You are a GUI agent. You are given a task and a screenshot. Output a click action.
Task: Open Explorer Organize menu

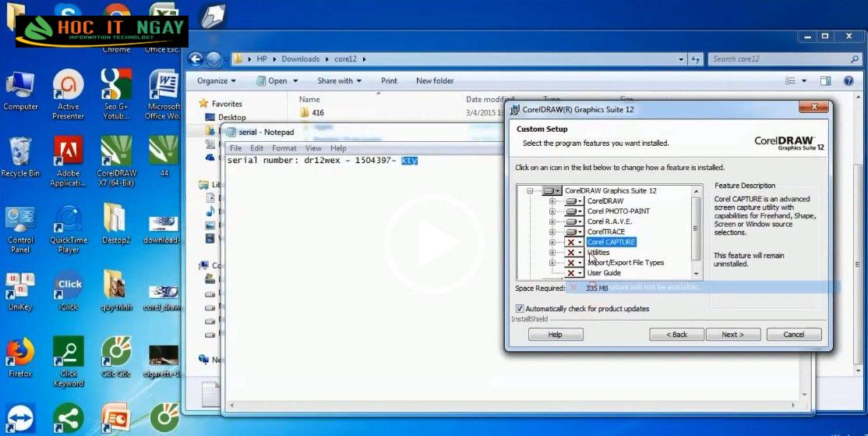coord(217,81)
